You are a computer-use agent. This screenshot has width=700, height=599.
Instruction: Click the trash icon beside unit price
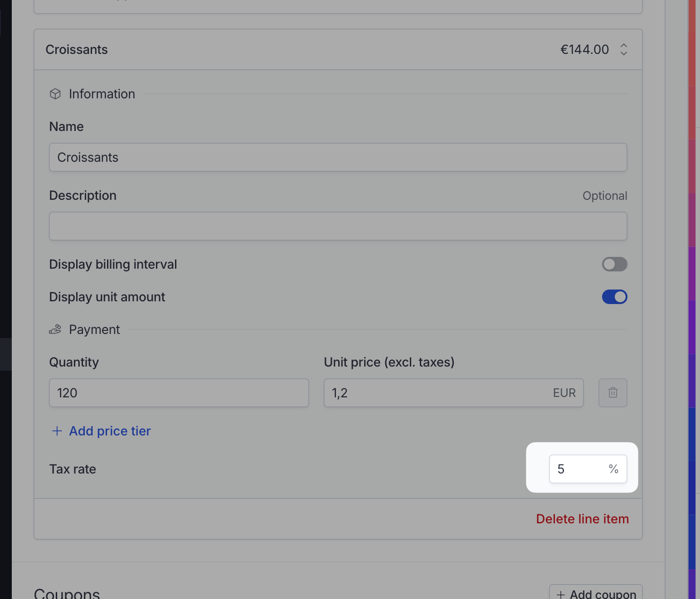pyautogui.click(x=613, y=393)
